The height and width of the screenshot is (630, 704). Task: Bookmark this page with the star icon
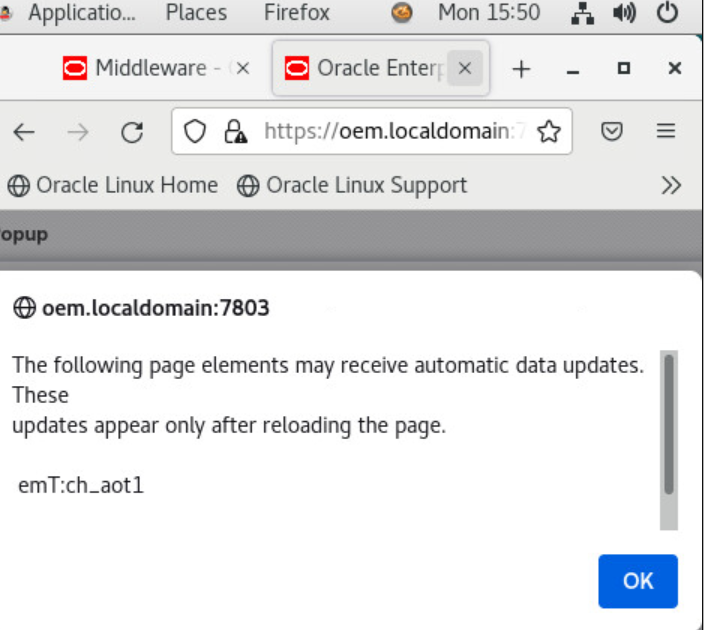pyautogui.click(x=548, y=131)
